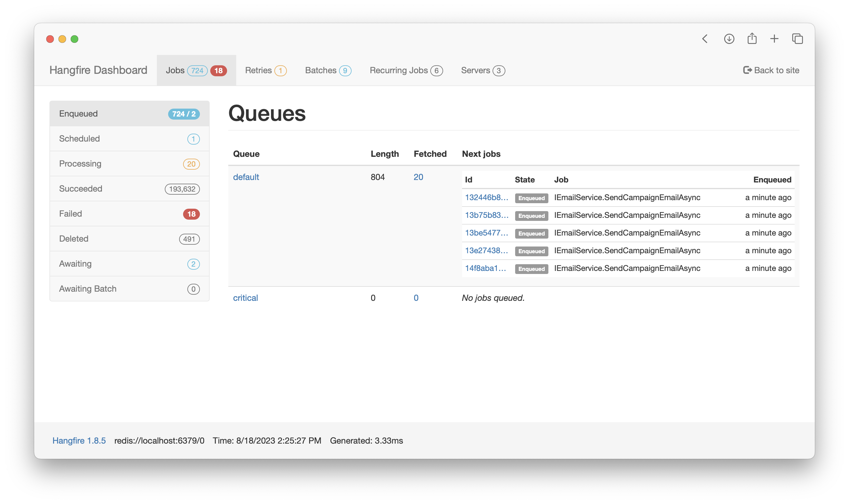Click the Fetched column header
849x504 pixels.
point(430,154)
